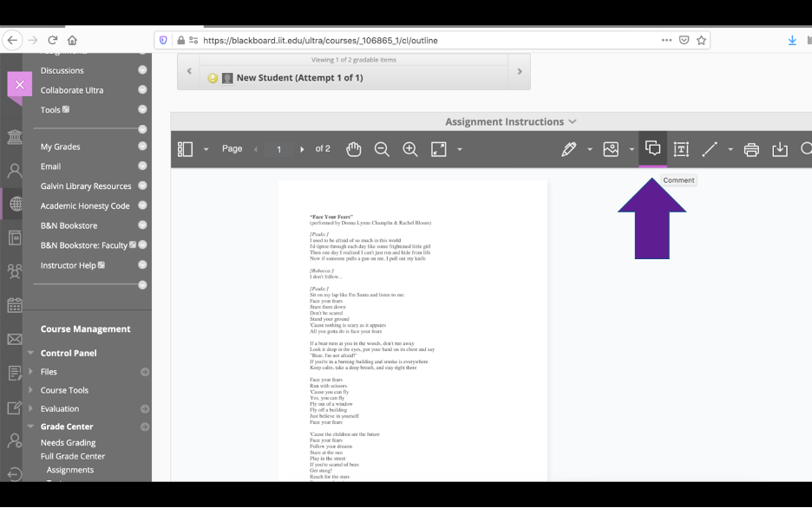The image size is (812, 508).
Task: Open Institution page in left rail
Action: (x=15, y=137)
